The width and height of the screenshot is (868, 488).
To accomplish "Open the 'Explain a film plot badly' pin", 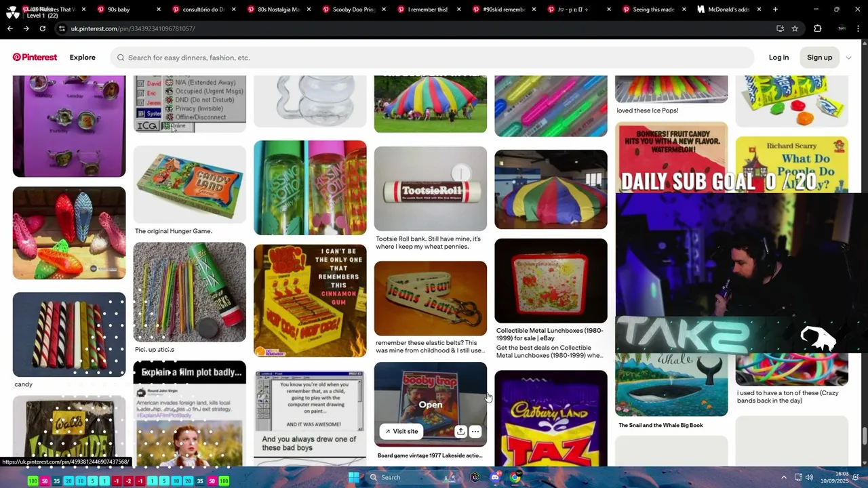I will click(x=190, y=413).
